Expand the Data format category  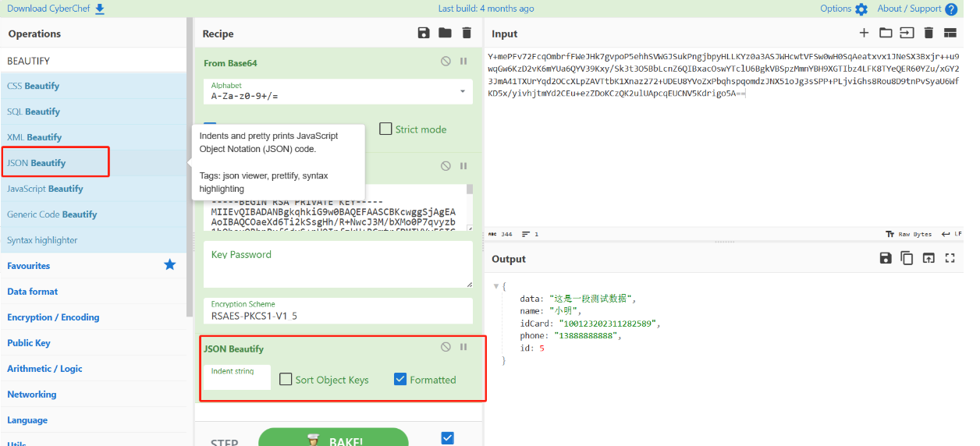(94, 292)
